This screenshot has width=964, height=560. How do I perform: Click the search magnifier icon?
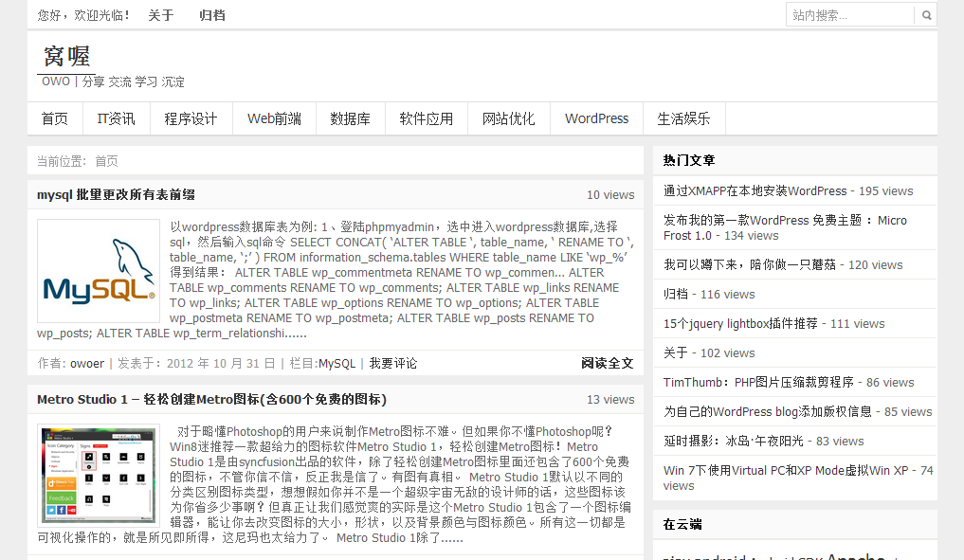click(x=926, y=15)
